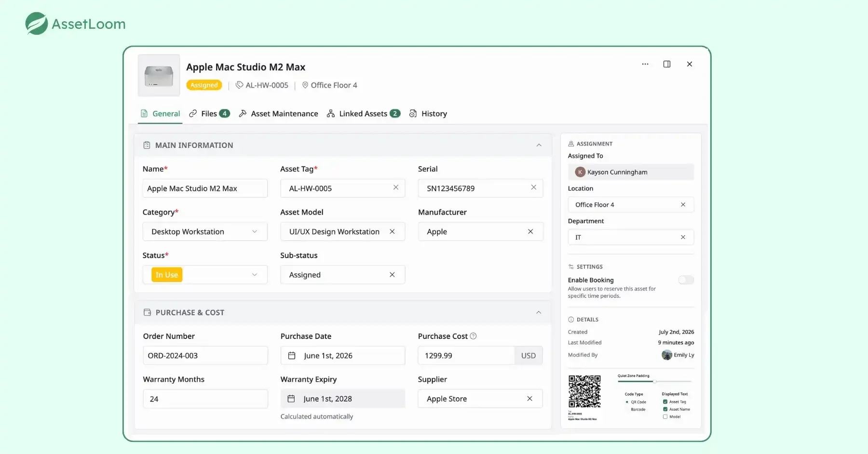Open the three-dots more options menu

pos(645,64)
